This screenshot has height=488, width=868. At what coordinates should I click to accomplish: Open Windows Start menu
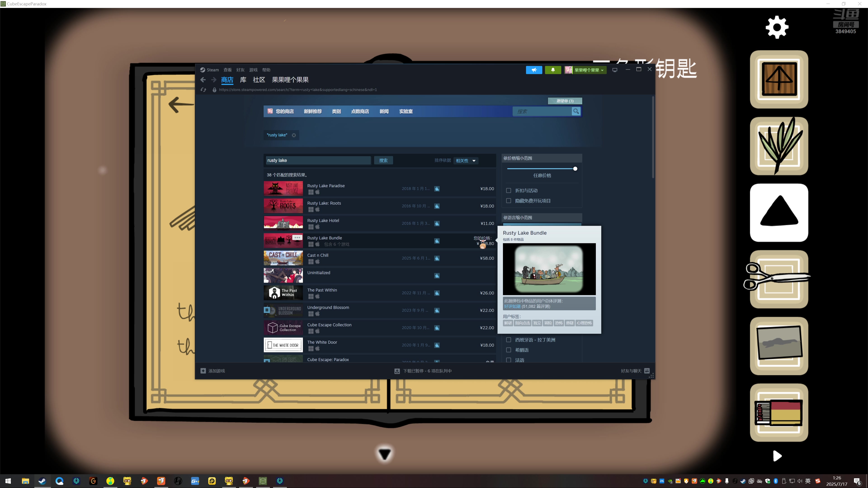click(x=8, y=481)
